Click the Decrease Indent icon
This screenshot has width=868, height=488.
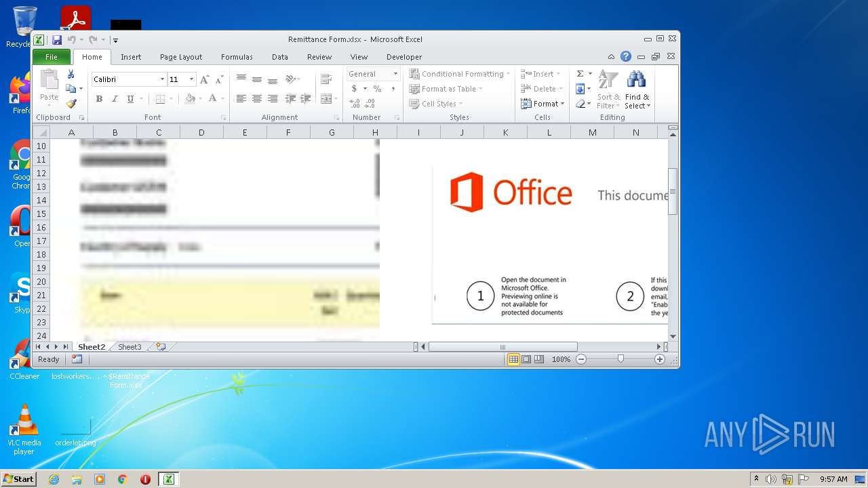[290, 99]
